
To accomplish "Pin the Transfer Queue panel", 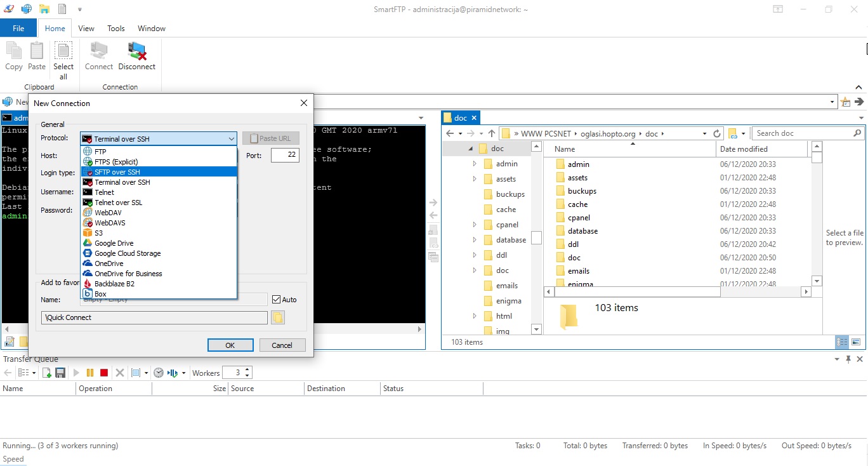I will [848, 359].
